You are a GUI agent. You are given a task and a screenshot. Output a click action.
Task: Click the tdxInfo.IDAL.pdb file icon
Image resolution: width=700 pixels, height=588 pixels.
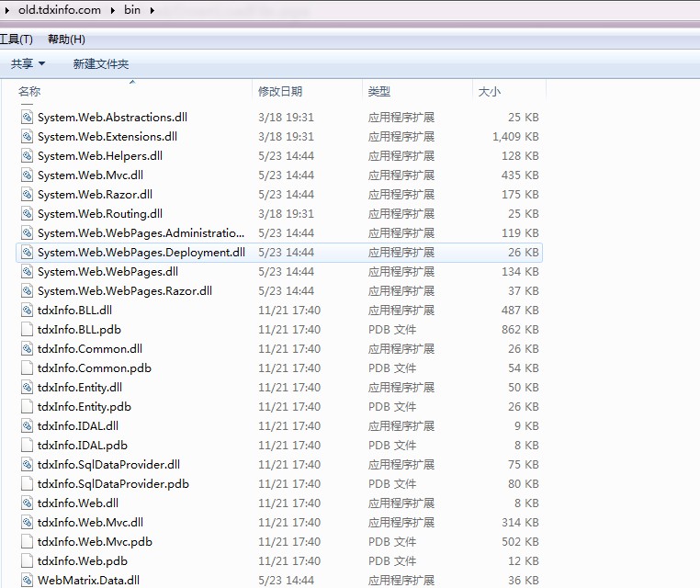coord(28,445)
